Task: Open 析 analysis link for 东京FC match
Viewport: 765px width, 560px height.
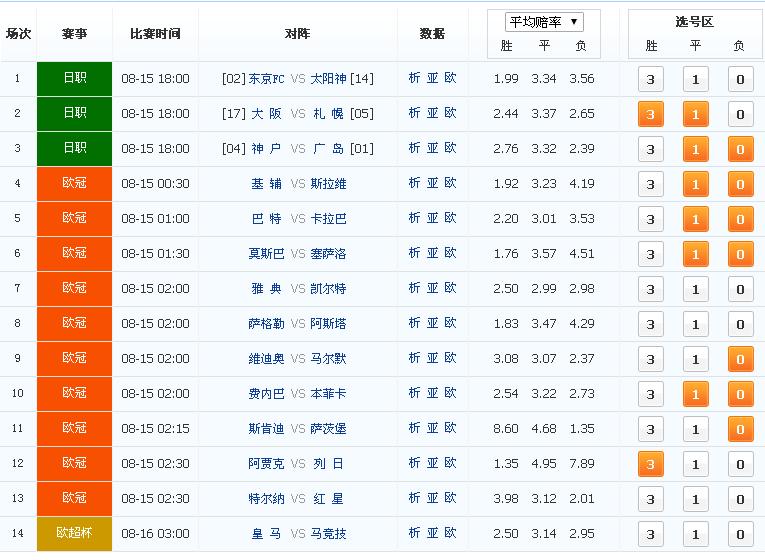Action: (x=415, y=79)
